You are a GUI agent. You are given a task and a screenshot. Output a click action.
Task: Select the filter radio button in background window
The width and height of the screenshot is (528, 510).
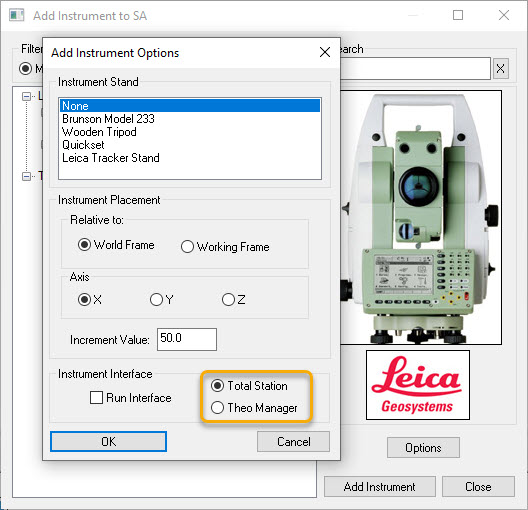[x=26, y=69]
